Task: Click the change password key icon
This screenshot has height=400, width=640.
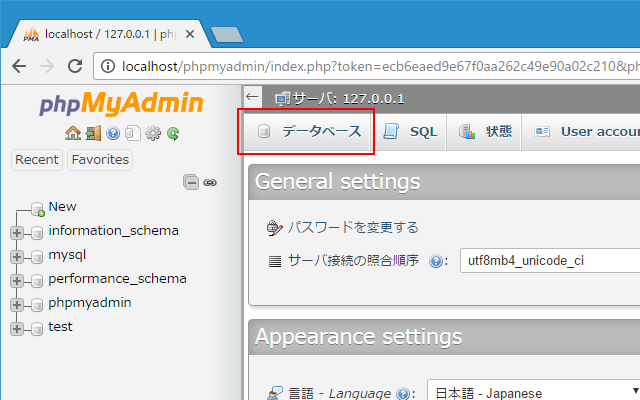Action: point(274,228)
